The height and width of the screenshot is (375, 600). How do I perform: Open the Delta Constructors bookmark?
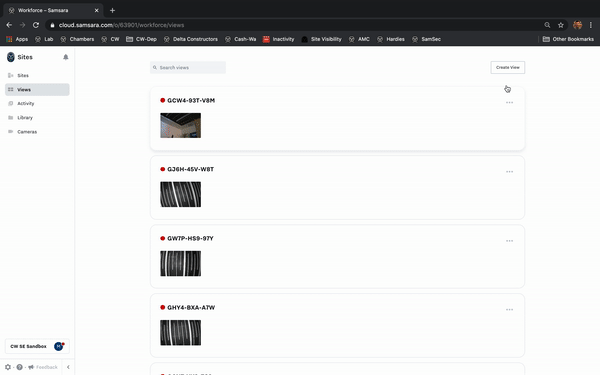point(191,39)
